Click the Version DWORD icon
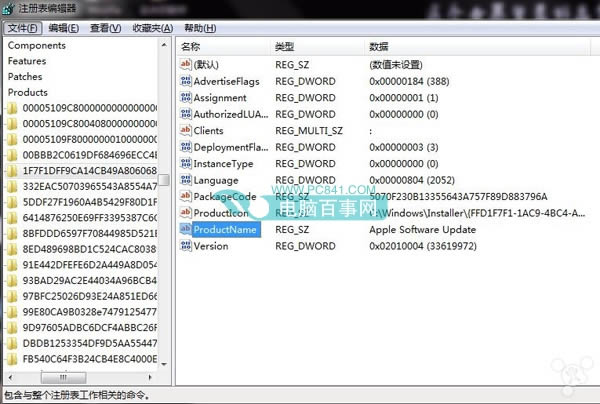The image size is (600, 404). tap(186, 245)
